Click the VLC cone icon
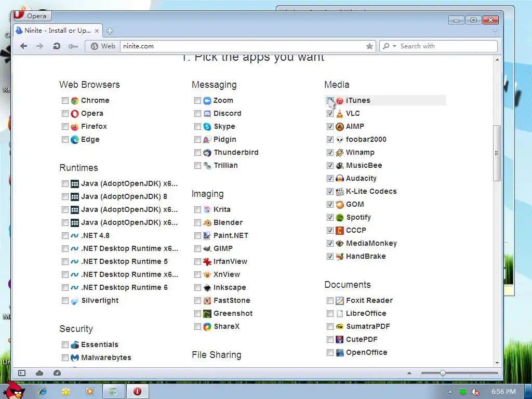This screenshot has width=532, height=399. point(340,114)
